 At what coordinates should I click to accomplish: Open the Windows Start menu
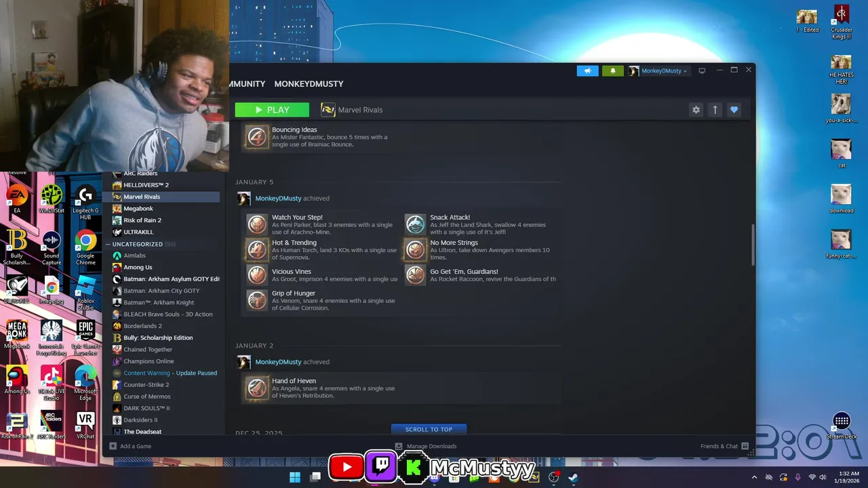click(x=295, y=477)
